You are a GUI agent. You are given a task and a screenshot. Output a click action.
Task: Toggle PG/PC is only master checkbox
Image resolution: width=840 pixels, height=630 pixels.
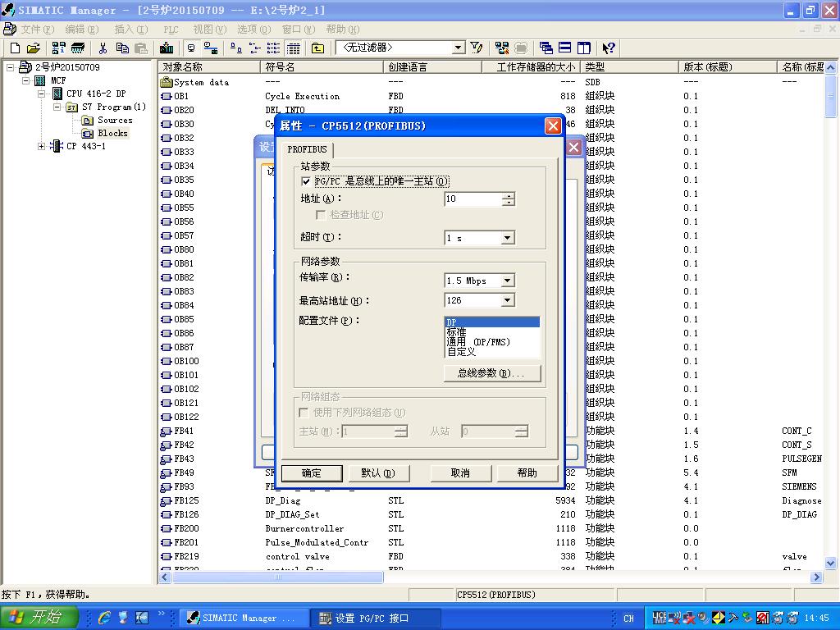[x=306, y=181]
